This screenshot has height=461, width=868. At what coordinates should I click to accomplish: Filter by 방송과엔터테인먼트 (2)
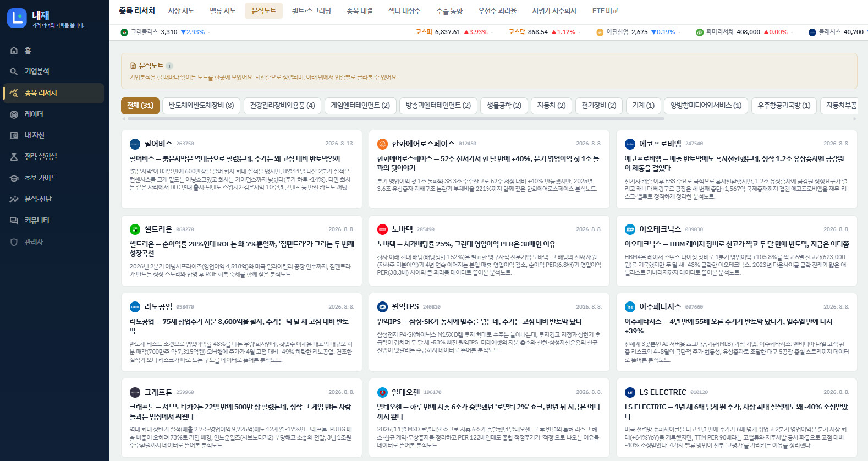pyautogui.click(x=438, y=106)
